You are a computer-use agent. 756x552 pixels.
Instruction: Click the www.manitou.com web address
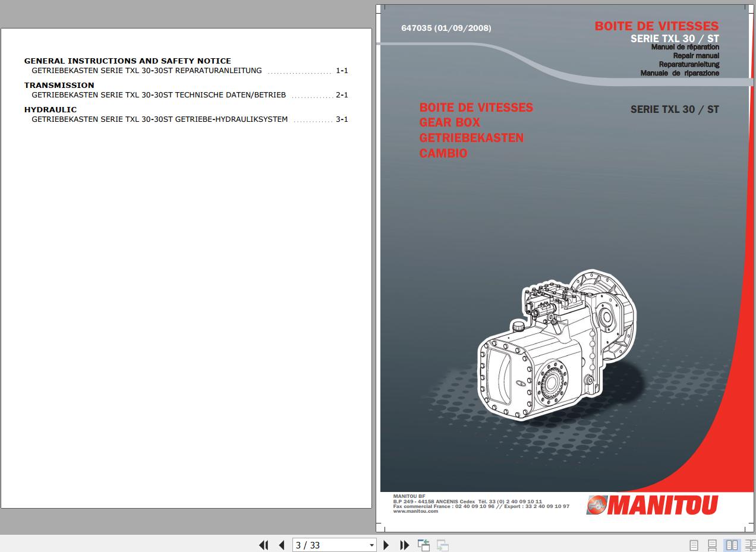click(415, 511)
